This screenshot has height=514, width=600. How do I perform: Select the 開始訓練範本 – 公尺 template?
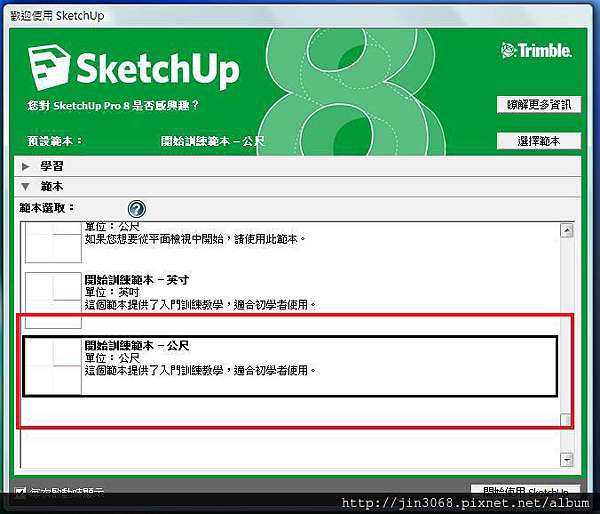(291, 366)
